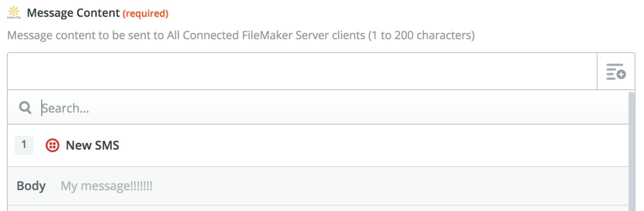Choose the Body field option row
This screenshot has height=211, width=644.
pyautogui.click(x=318, y=186)
